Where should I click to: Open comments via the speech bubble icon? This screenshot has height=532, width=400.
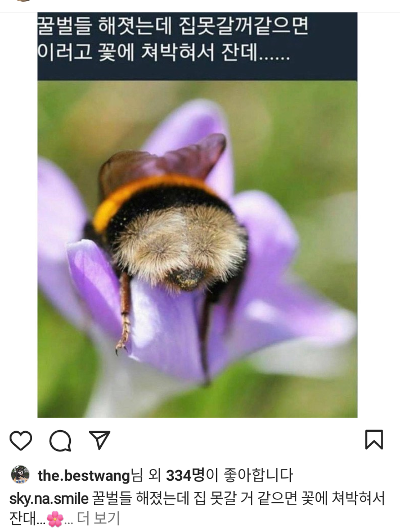coord(60,440)
